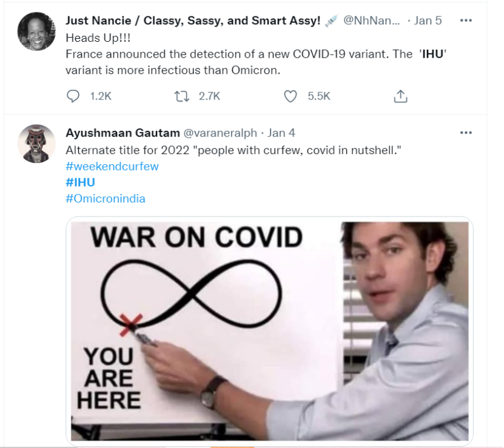504x448 pixels.
Task: Open Ayushmaan Gautam's profile avatar
Action: (36, 144)
